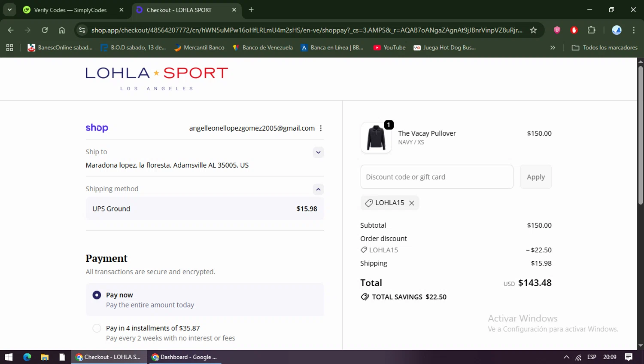Image resolution: width=644 pixels, height=364 pixels.
Task: Open the Windows notification center
Action: tap(629, 357)
